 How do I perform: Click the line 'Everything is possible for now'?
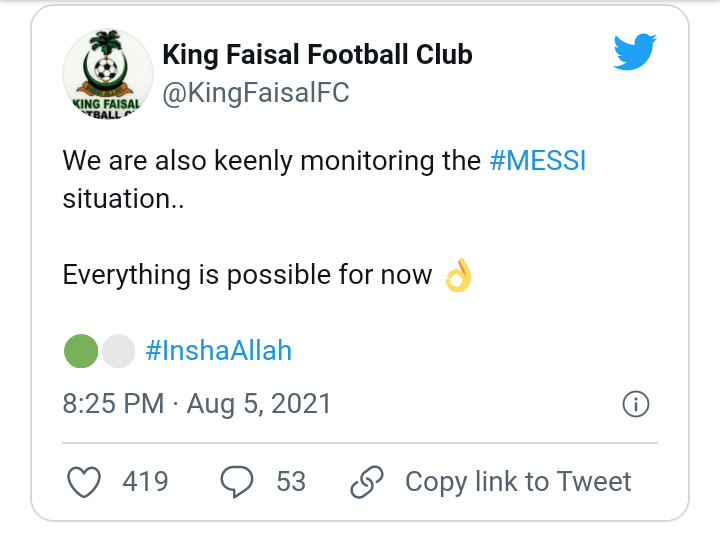tap(247, 275)
